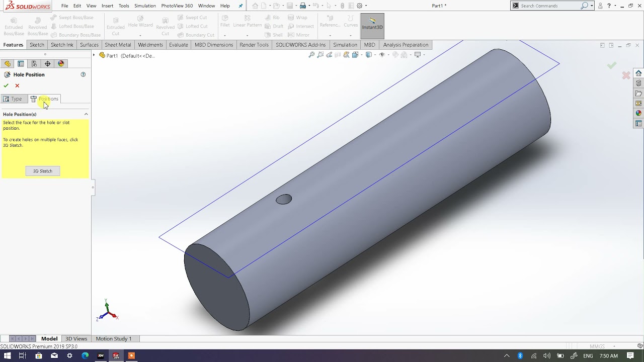Open the Print dropdown arrow
Image resolution: width=644 pixels, height=362 pixels.
click(308, 6)
